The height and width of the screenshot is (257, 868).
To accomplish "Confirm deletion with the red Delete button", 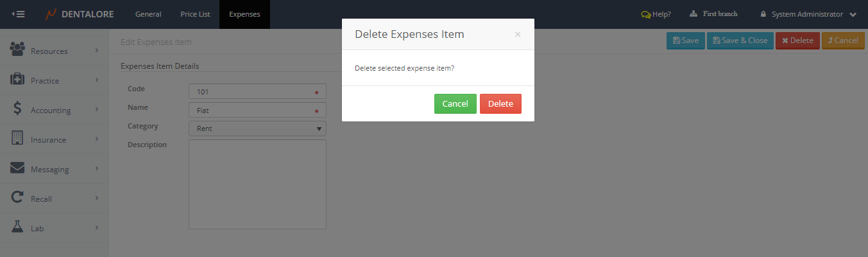I will 500,104.
